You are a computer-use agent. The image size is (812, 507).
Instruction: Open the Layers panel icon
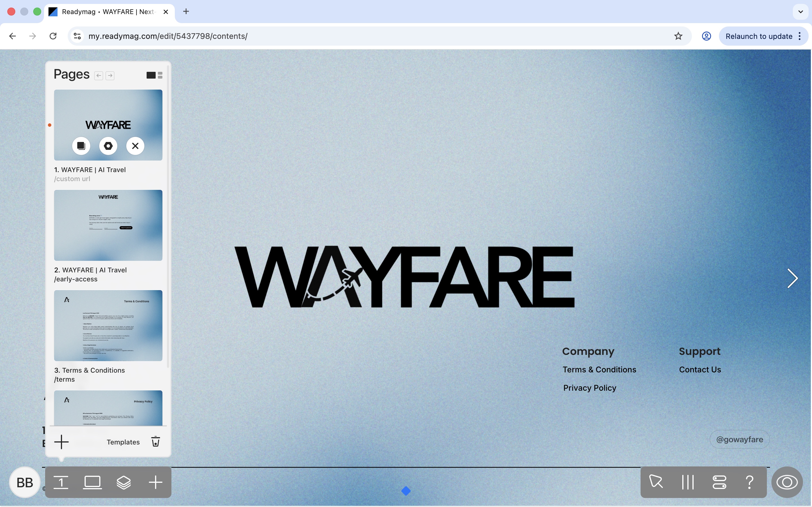pos(123,482)
